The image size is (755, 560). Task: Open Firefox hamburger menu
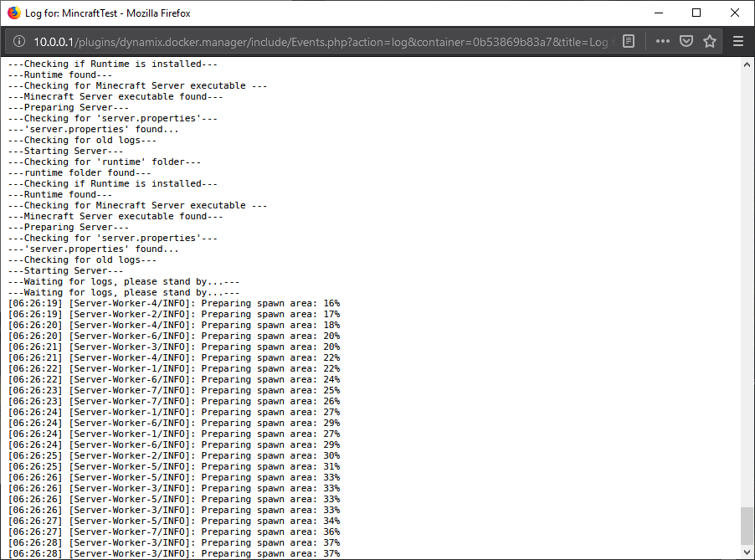click(738, 41)
